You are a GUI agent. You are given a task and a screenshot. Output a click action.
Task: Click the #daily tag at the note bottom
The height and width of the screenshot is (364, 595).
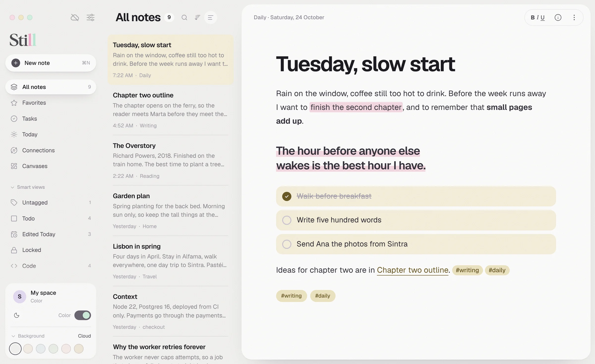point(323,296)
